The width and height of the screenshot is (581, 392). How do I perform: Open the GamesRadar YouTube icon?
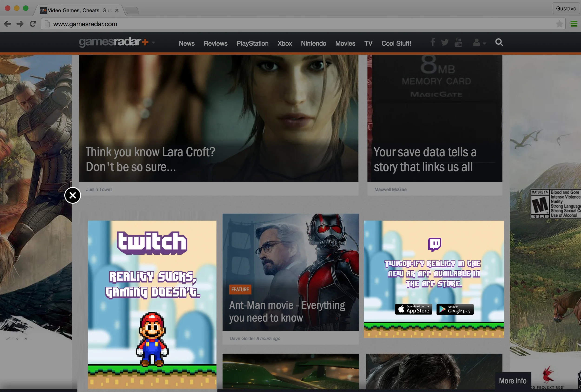coord(458,42)
